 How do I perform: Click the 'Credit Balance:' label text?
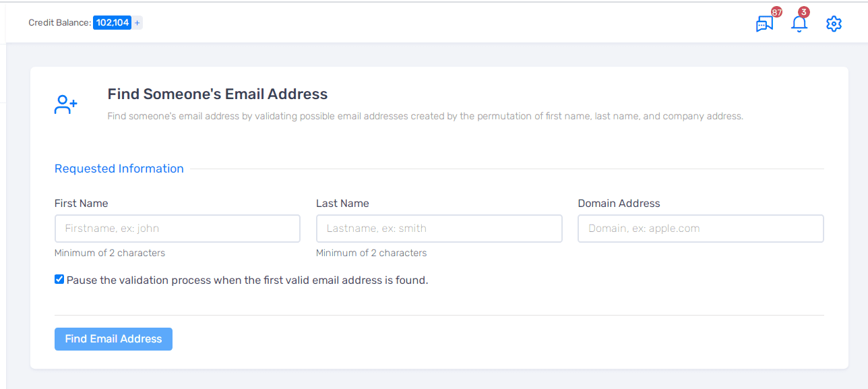tap(59, 23)
